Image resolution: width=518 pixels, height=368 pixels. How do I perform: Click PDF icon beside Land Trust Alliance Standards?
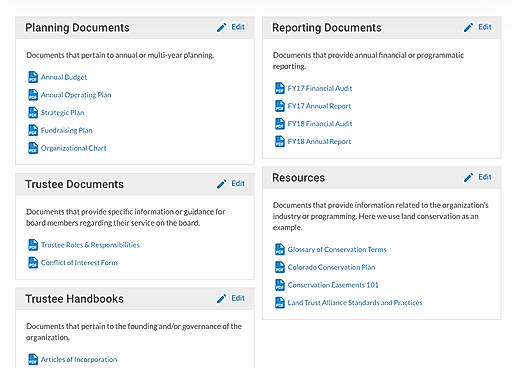(280, 302)
